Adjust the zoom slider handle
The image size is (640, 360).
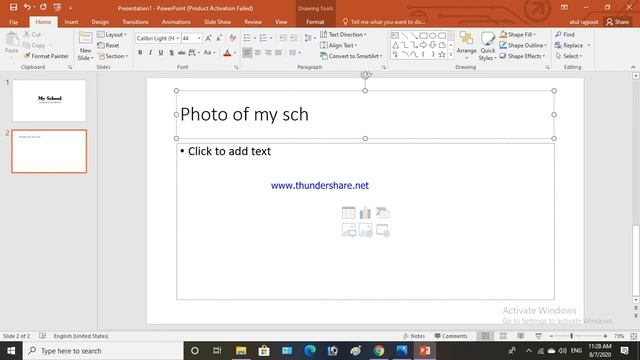point(571,336)
